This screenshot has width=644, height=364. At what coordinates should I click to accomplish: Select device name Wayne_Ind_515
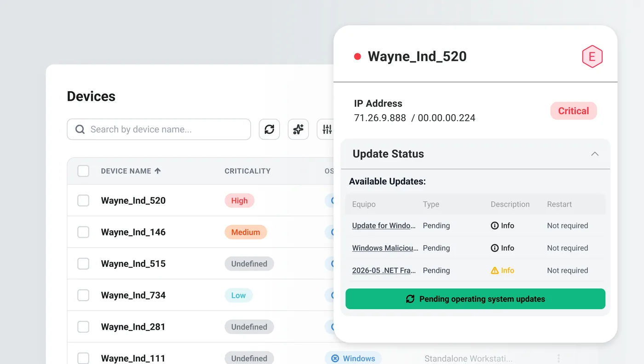pyautogui.click(x=133, y=264)
